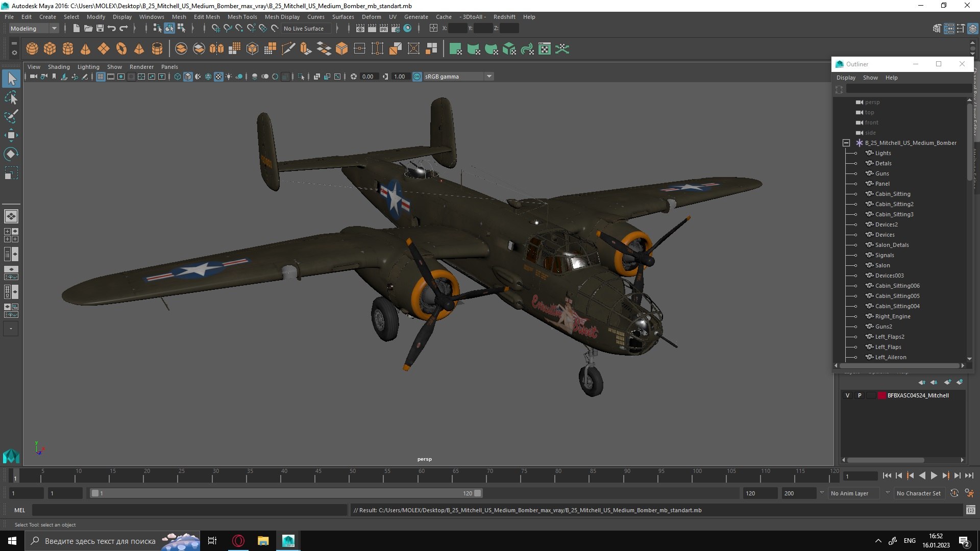Image resolution: width=980 pixels, height=551 pixels.
Task: Toggle V visibility of BFBXASC04524_Mitchell layer
Action: pyautogui.click(x=847, y=395)
